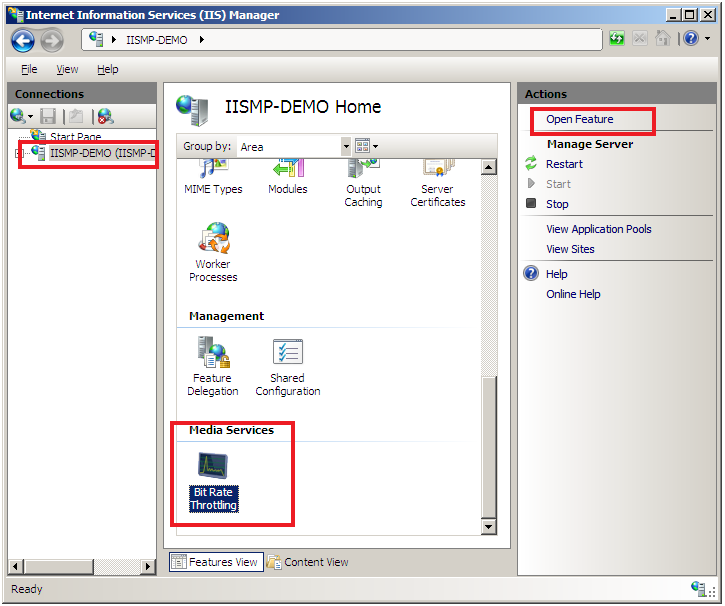Open the Group by Area combo box
This screenshot has width=725, height=606.
tap(295, 147)
